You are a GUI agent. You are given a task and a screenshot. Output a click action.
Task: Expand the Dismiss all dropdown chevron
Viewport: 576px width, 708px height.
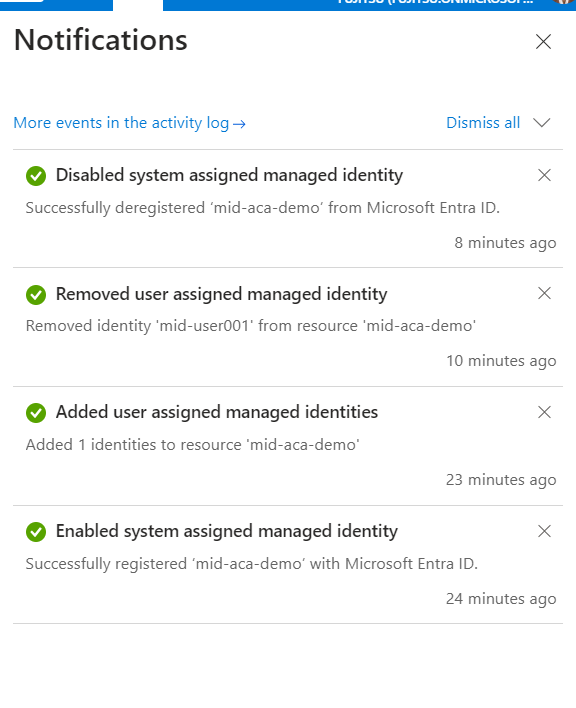541,123
